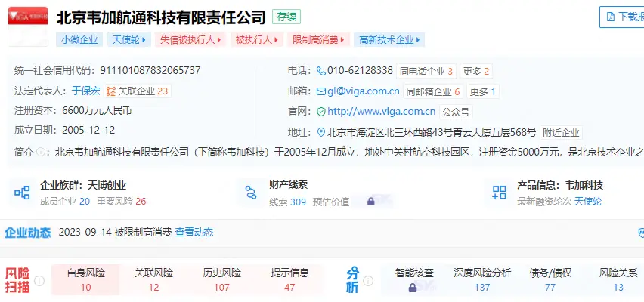This screenshot has width=644, height=302.
Task: Click the 关联企业 network icon
Action: coord(111,91)
